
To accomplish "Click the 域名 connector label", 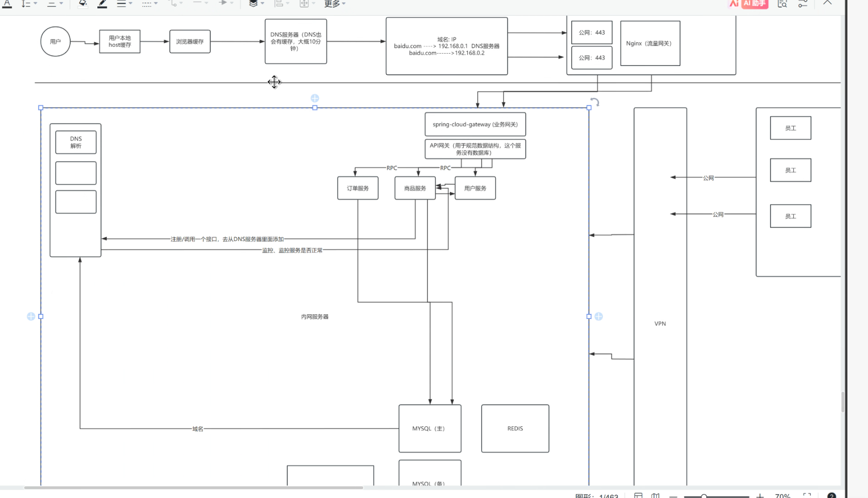I will (198, 429).
